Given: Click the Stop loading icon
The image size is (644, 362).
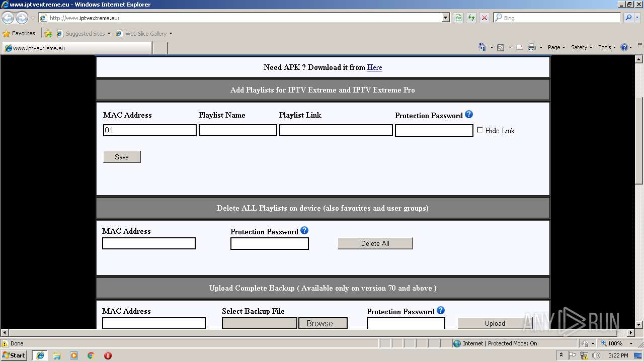Looking at the screenshot, I should tap(485, 18).
